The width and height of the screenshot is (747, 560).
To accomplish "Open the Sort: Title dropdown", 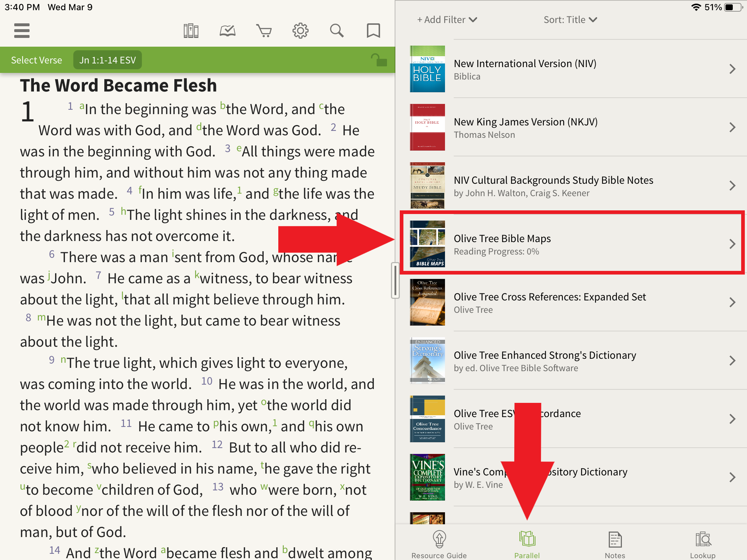I will tap(570, 20).
